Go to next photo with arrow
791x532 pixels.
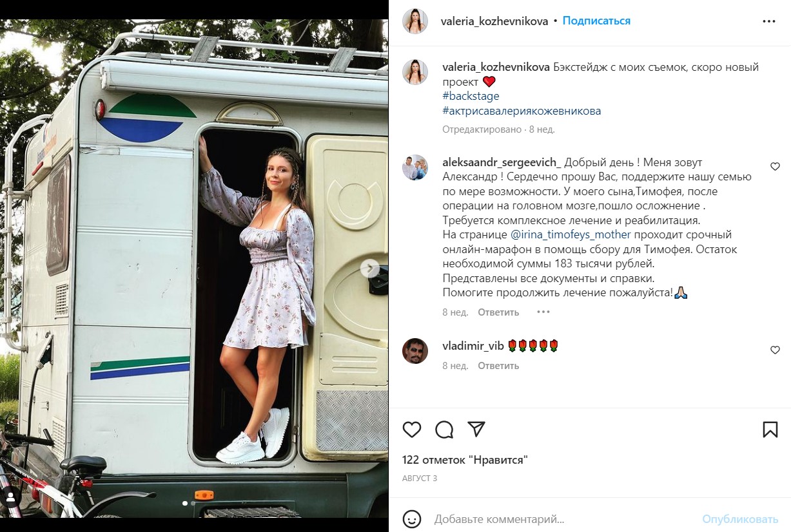pos(369,268)
